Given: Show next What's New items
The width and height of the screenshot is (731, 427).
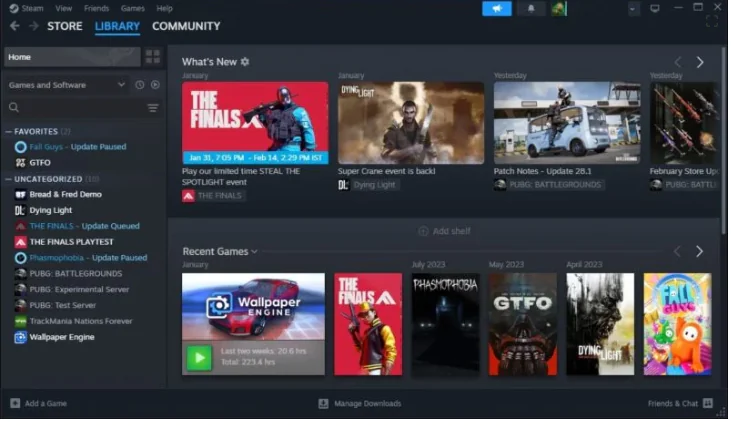Looking at the screenshot, I should (x=700, y=62).
